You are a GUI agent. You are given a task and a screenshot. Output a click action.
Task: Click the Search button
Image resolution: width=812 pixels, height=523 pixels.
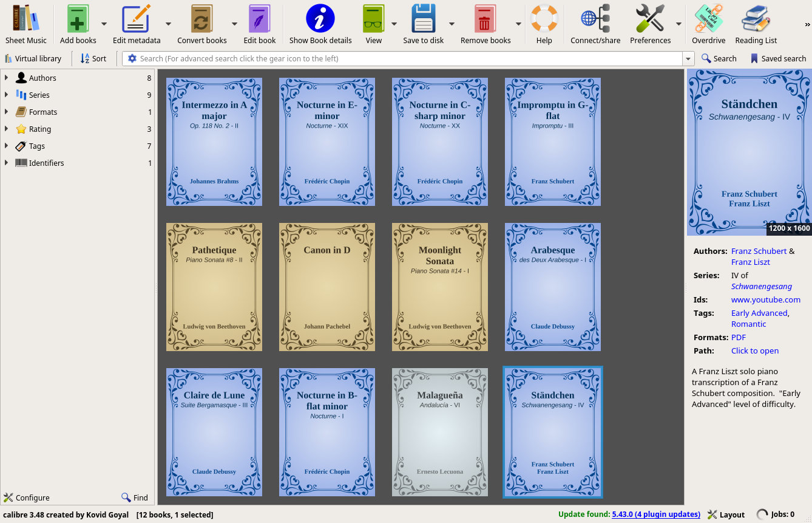point(719,58)
